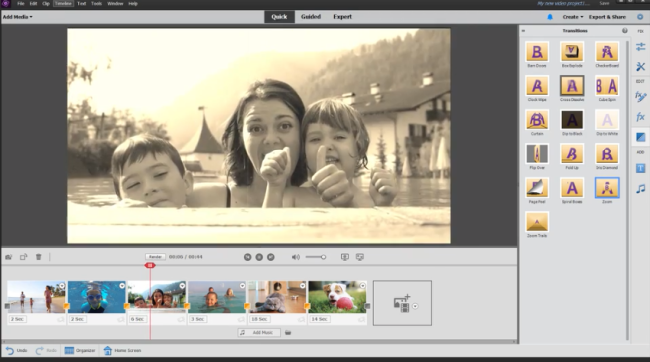Screen dimensions: 650x362
Task: Toggle narration icon on the dog clip
Action: point(361,319)
